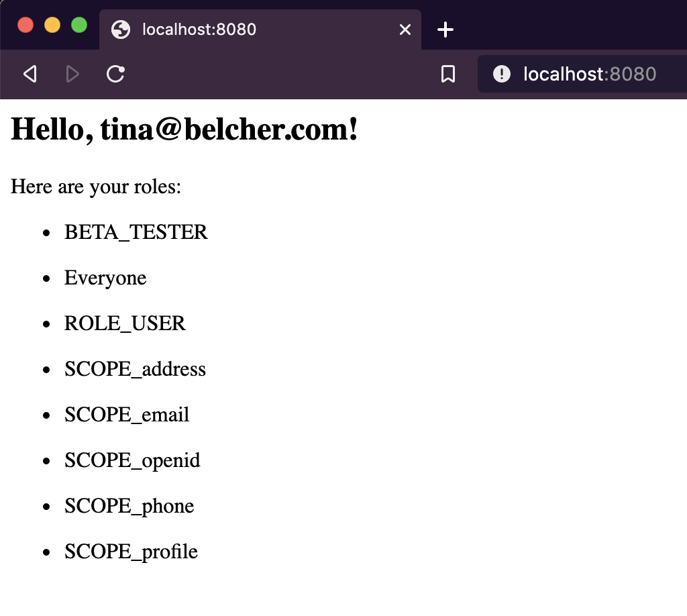Viewport: 687px width, 616px height.
Task: Select the localhost:8080 tab title
Action: (x=199, y=30)
